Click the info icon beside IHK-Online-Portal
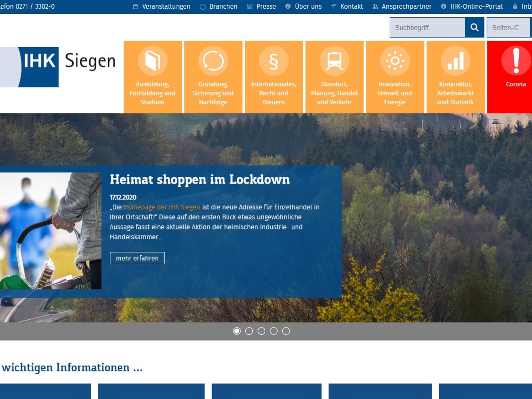Image resolution: width=532 pixels, height=399 pixels. pyautogui.click(x=444, y=6)
